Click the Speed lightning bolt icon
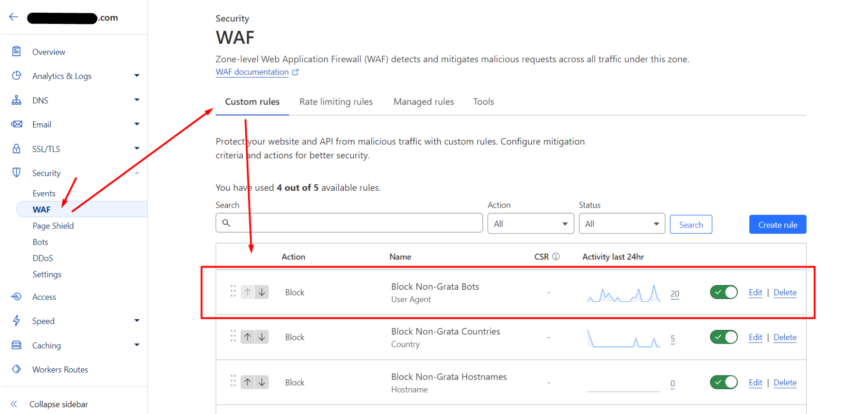 [17, 321]
